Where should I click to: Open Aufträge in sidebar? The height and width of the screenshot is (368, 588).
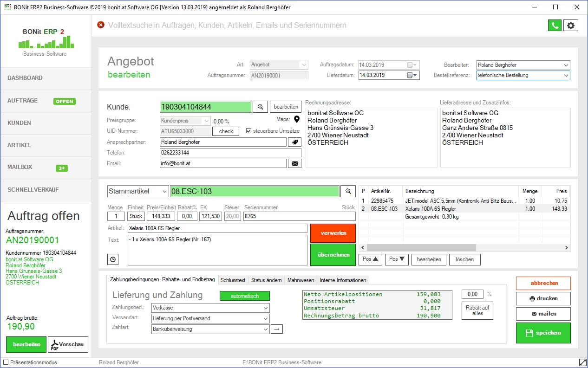click(x=46, y=101)
